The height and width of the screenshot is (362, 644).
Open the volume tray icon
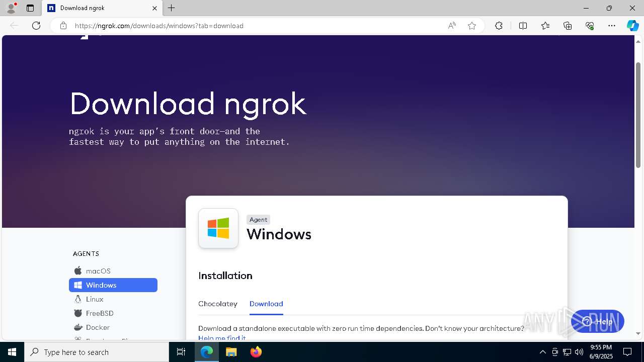579,352
